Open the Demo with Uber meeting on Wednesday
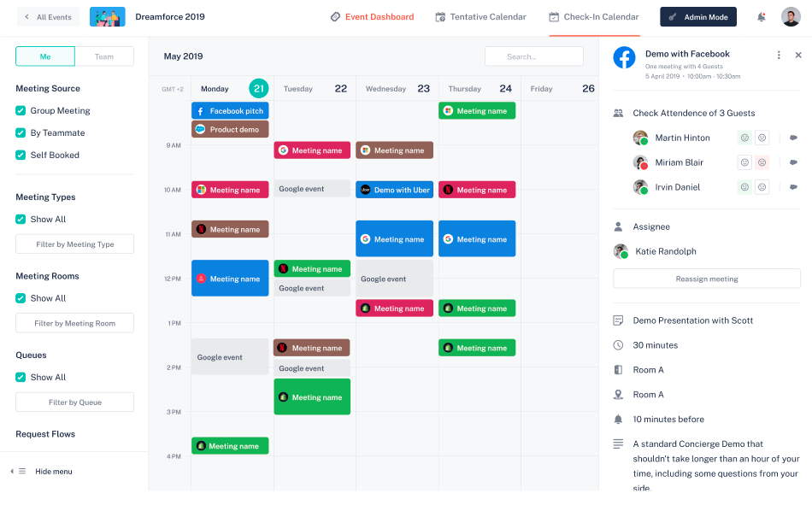The height and width of the screenshot is (511, 812). (395, 190)
